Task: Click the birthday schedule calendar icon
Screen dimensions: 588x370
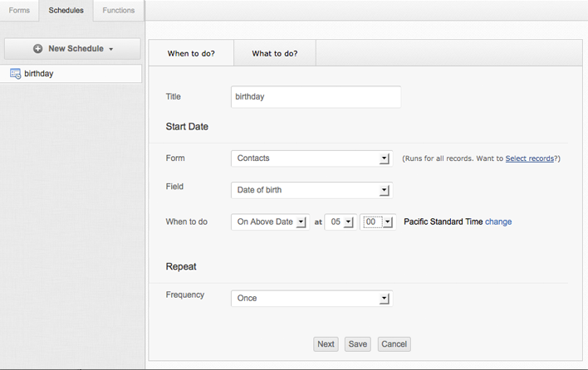Action: click(x=15, y=74)
